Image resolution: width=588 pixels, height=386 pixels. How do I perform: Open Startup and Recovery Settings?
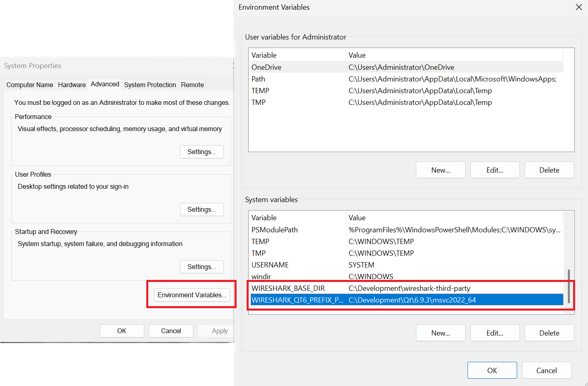click(202, 267)
